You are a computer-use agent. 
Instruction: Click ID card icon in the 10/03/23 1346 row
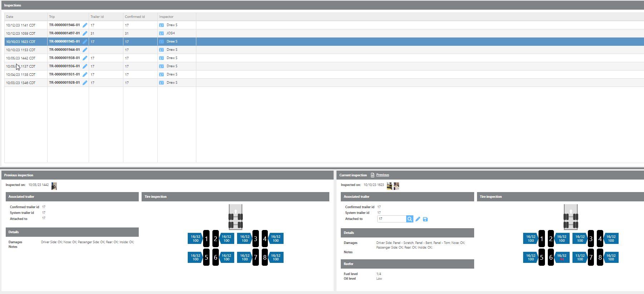161,83
